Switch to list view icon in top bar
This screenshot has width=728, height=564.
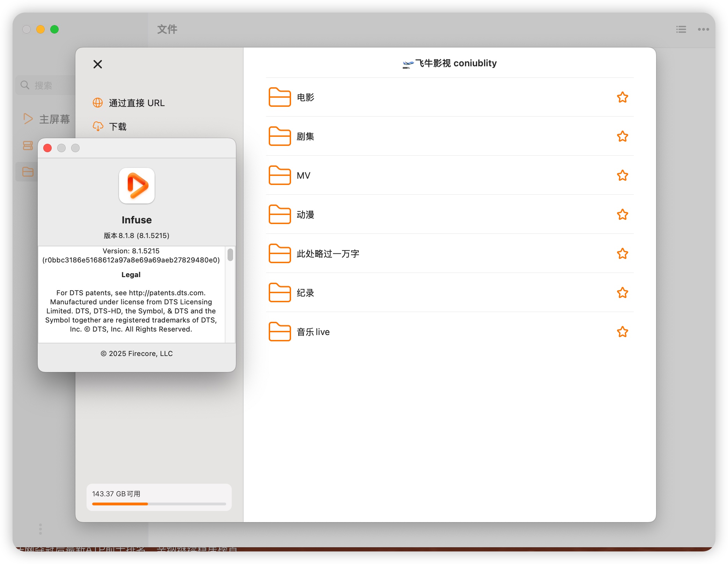pyautogui.click(x=681, y=29)
